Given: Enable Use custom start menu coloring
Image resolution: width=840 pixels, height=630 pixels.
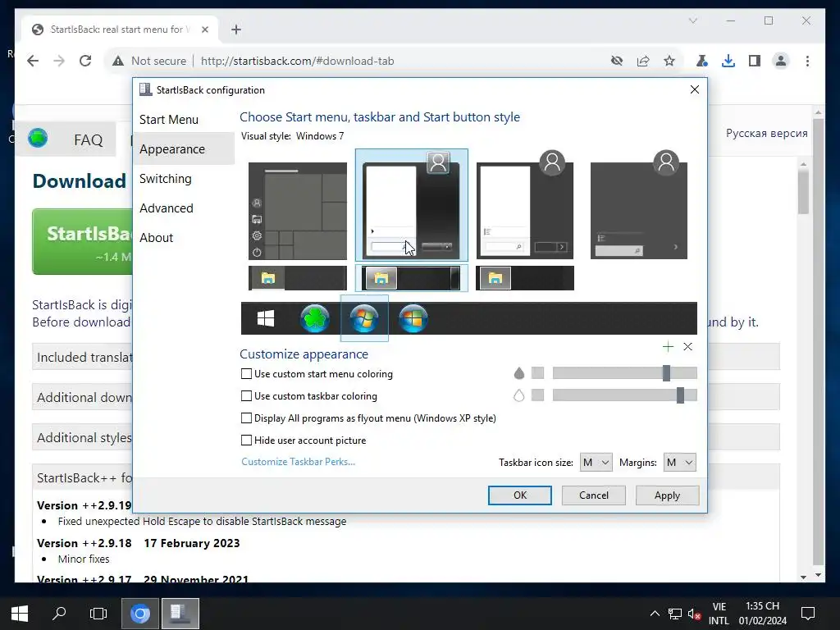Looking at the screenshot, I should pos(246,374).
